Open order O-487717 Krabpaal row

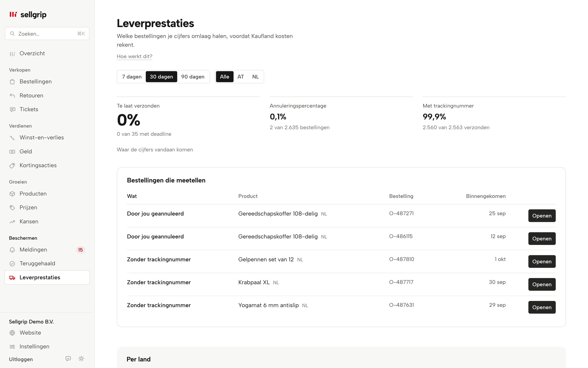pos(542,284)
